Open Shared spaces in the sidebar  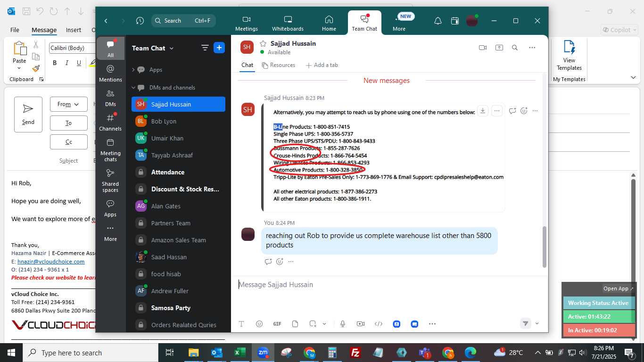(110, 181)
